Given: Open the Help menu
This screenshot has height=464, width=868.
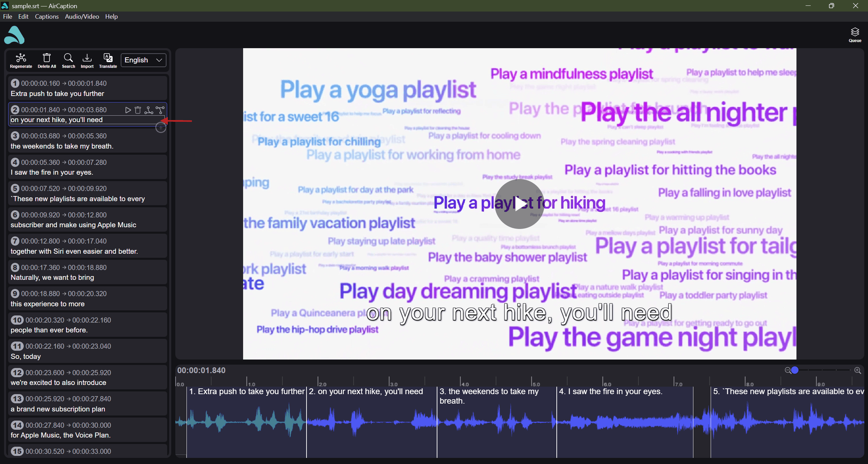Looking at the screenshot, I should tap(111, 16).
